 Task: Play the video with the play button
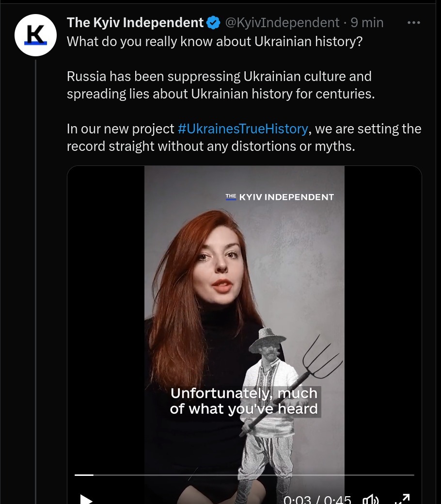pos(86,499)
